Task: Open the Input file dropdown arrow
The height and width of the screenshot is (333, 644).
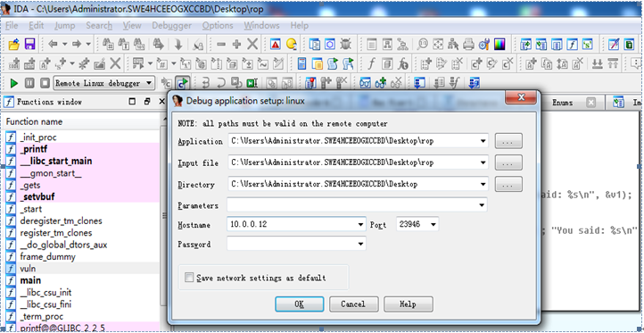Action: click(x=483, y=162)
